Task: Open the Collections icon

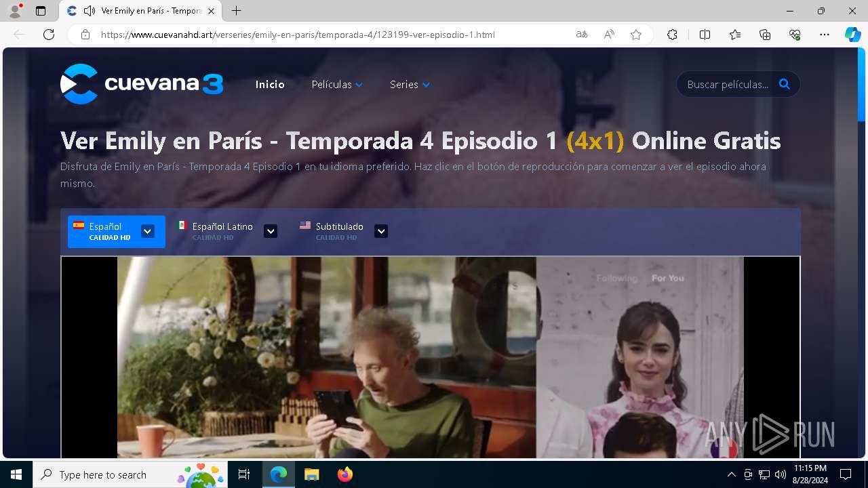Action: click(x=765, y=35)
